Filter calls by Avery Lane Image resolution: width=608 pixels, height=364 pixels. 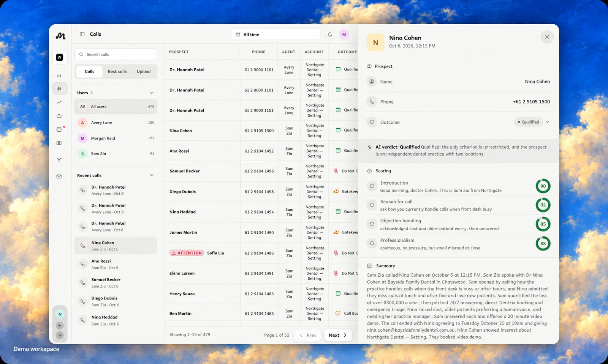click(116, 123)
